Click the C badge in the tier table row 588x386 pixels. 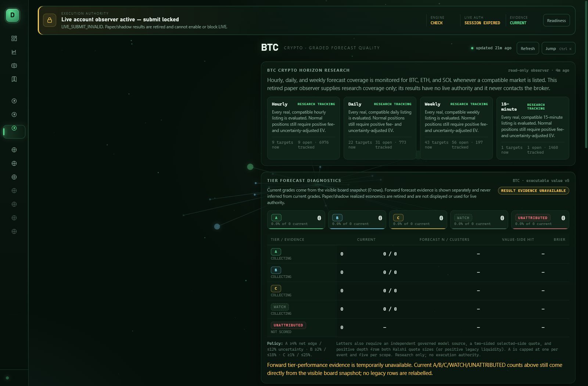(276, 289)
